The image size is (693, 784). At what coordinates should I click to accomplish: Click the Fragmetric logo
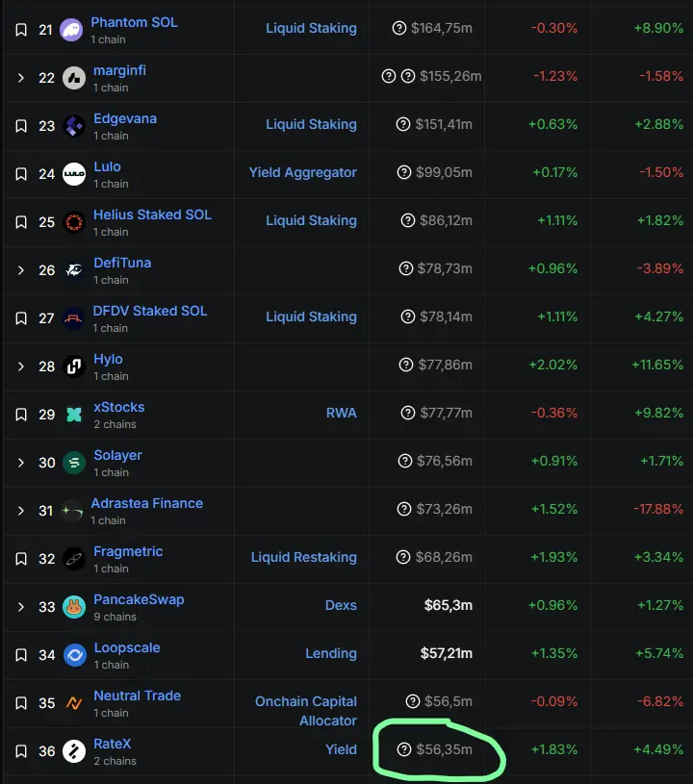74,559
